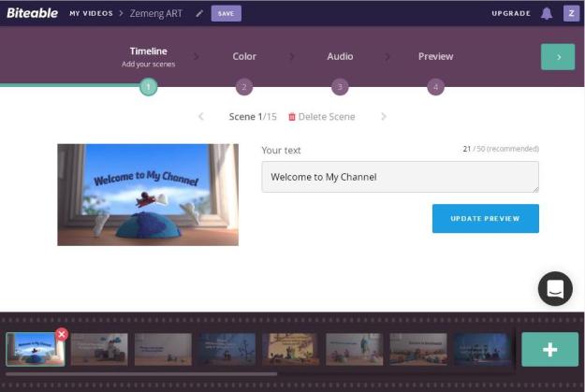
Task: Open My Videos breadcrumb
Action: [91, 13]
